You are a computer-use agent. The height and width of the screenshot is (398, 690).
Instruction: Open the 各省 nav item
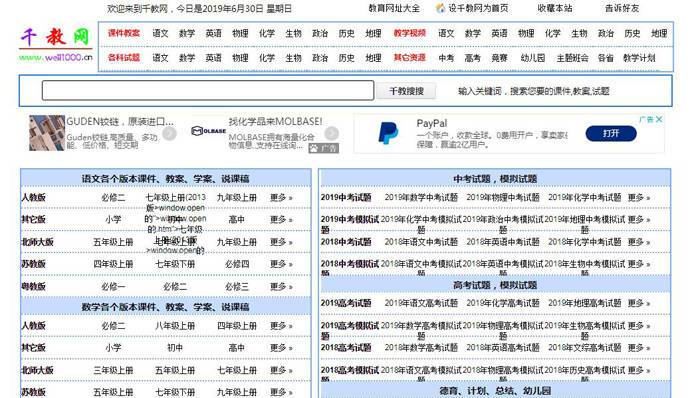(606, 58)
